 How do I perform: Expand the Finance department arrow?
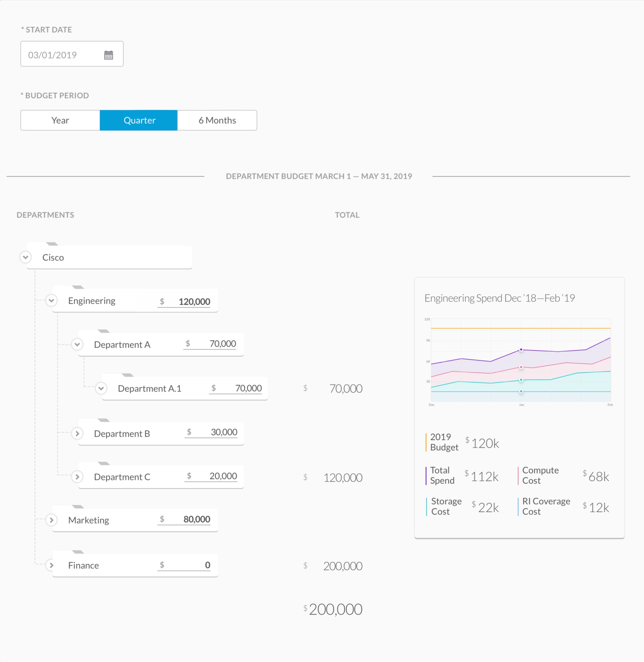tap(51, 565)
